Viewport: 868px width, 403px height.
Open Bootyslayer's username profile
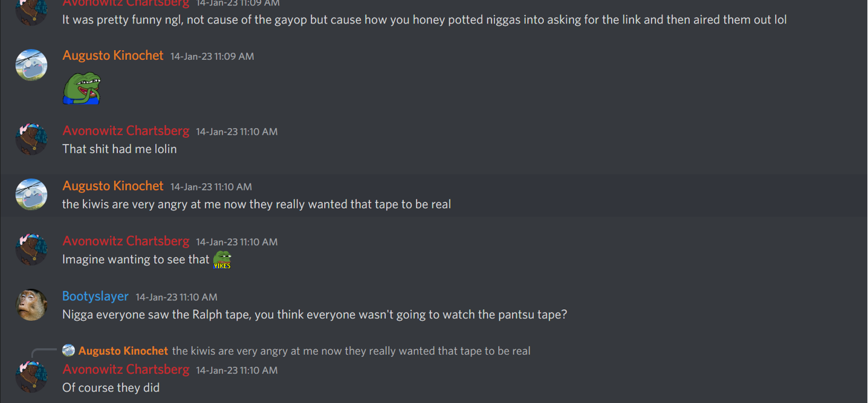[x=96, y=296]
